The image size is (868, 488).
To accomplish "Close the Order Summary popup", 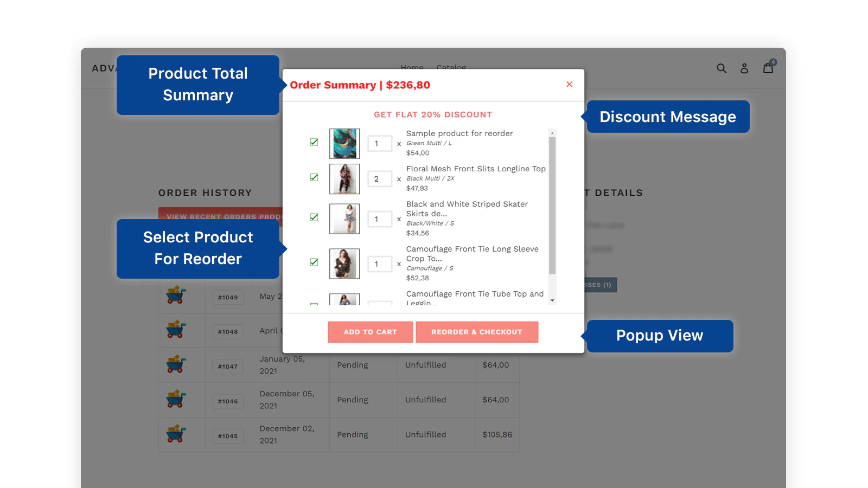I will coord(569,85).
